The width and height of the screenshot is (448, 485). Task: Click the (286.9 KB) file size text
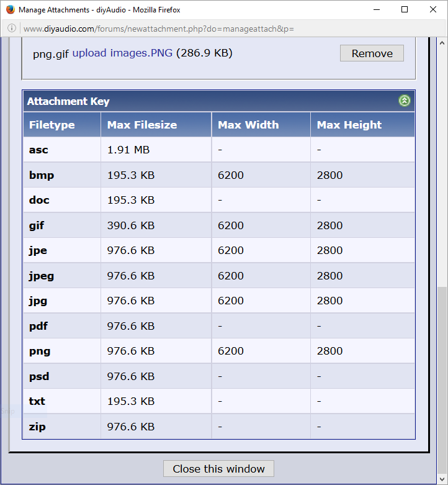click(x=204, y=53)
